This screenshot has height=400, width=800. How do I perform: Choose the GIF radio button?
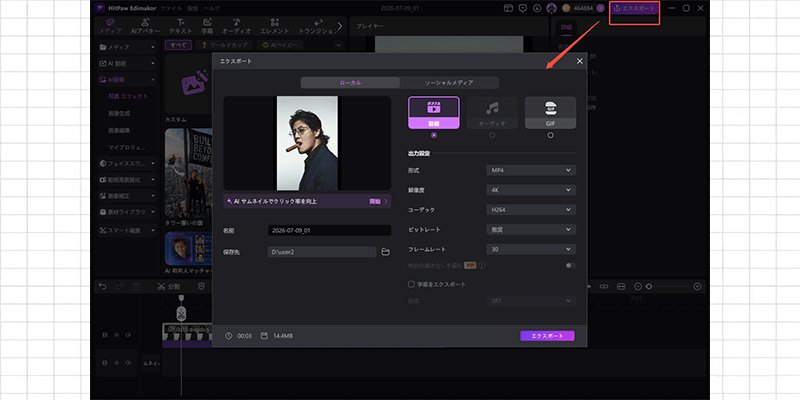(x=551, y=135)
